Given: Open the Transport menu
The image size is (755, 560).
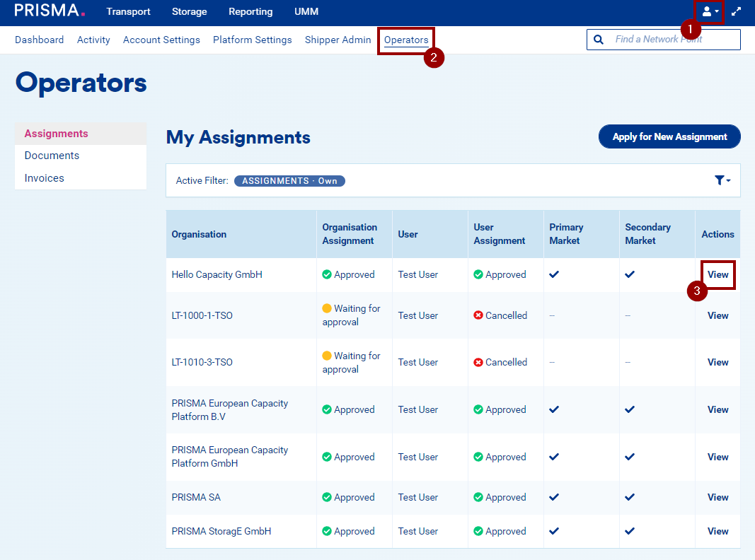Looking at the screenshot, I should [128, 12].
